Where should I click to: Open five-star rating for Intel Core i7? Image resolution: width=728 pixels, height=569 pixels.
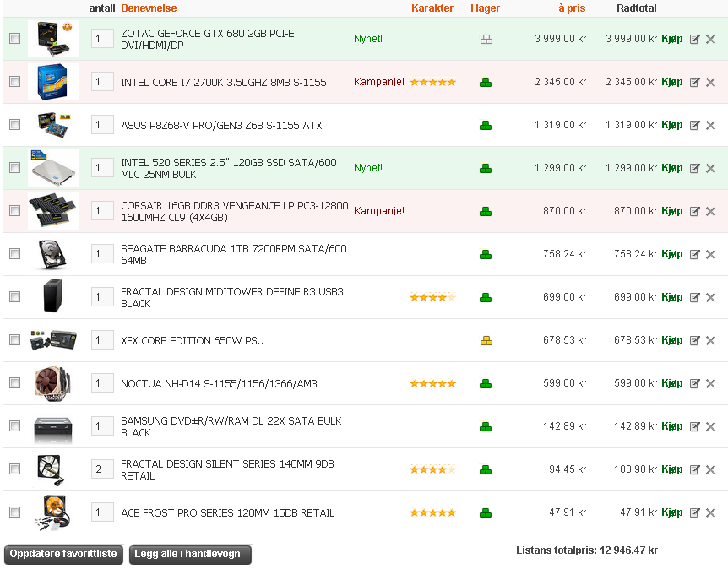432,83
